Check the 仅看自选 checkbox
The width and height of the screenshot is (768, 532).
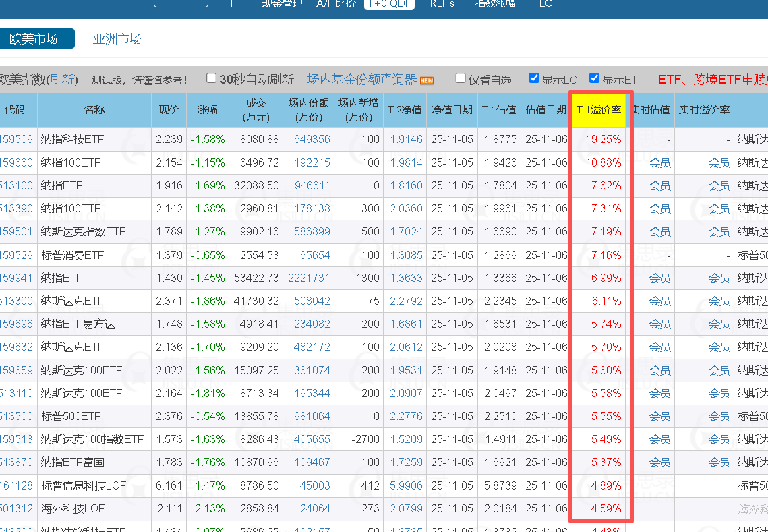tap(461, 78)
